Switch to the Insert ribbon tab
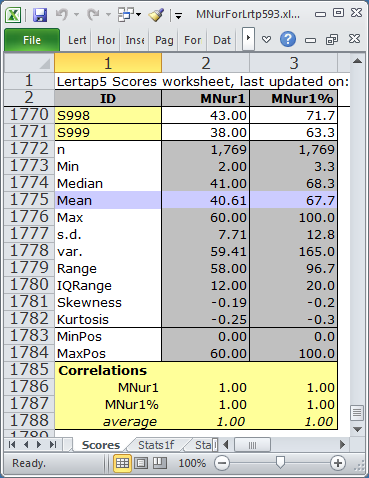 click(x=135, y=40)
